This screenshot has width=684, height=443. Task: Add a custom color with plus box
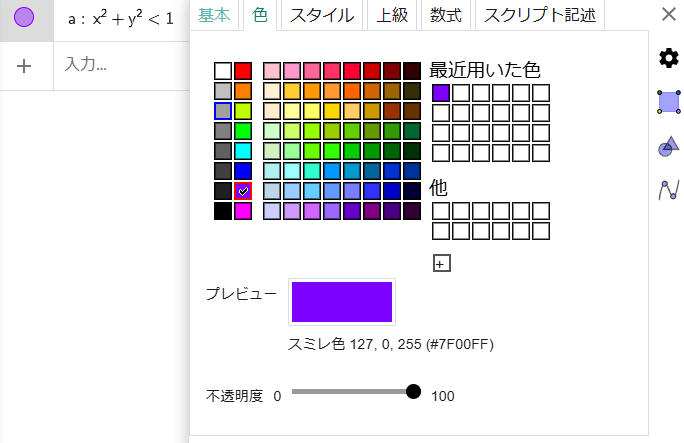point(441,263)
